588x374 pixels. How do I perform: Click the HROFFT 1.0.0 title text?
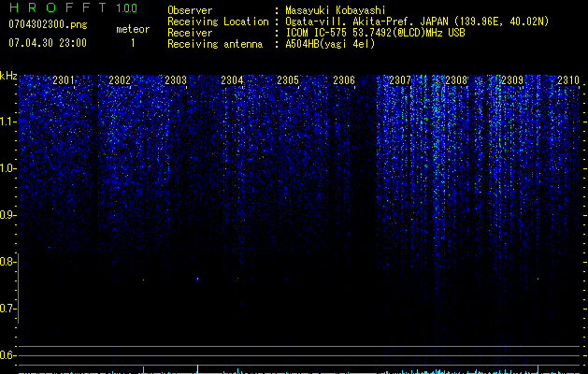pos(73,7)
